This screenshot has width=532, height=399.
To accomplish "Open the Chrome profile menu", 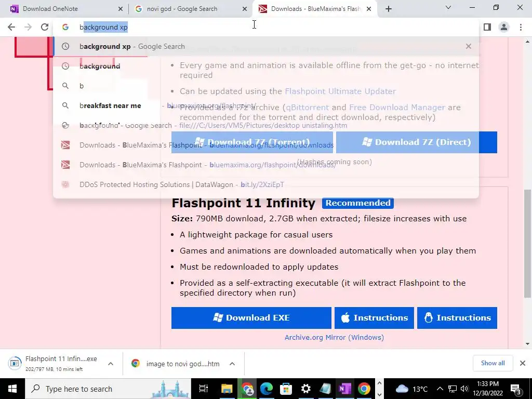I will coord(504,27).
